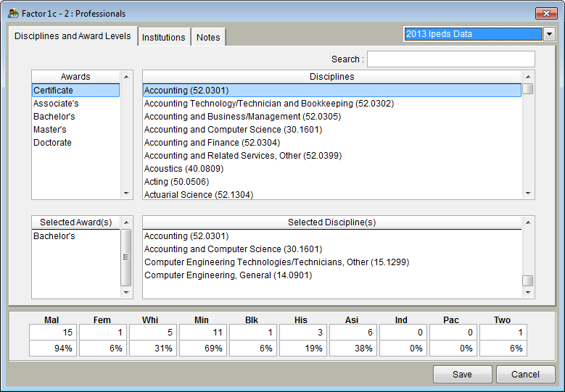Click the Disciplines list scrollbar thumb
This screenshot has width=565, height=392.
click(x=528, y=88)
